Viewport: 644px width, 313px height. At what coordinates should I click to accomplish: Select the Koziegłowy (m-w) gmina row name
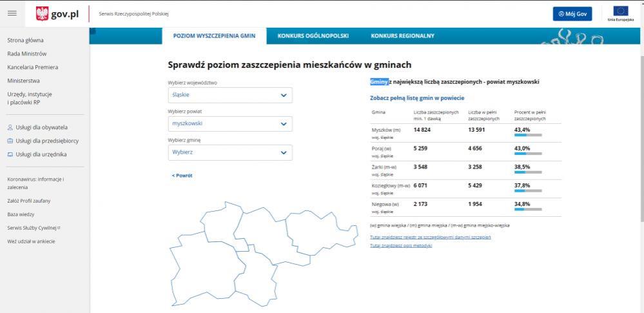click(391, 186)
